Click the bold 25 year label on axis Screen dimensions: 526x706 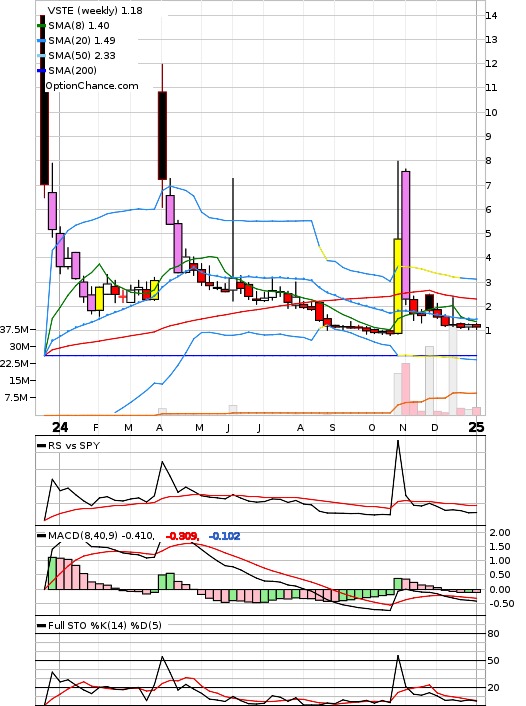pos(476,427)
